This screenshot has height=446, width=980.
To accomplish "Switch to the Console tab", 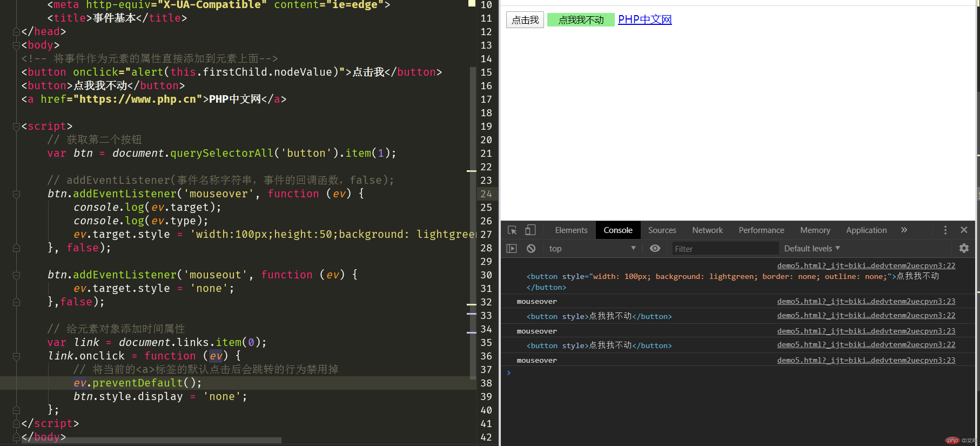I will [618, 230].
